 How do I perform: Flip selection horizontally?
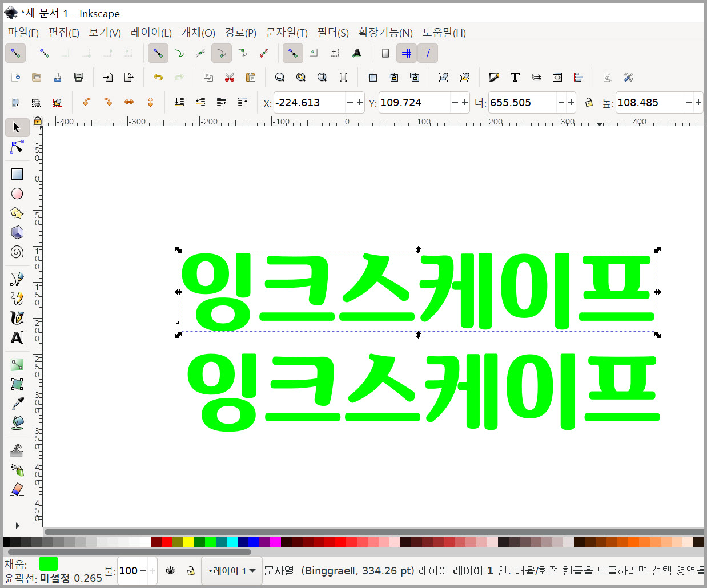(x=129, y=102)
